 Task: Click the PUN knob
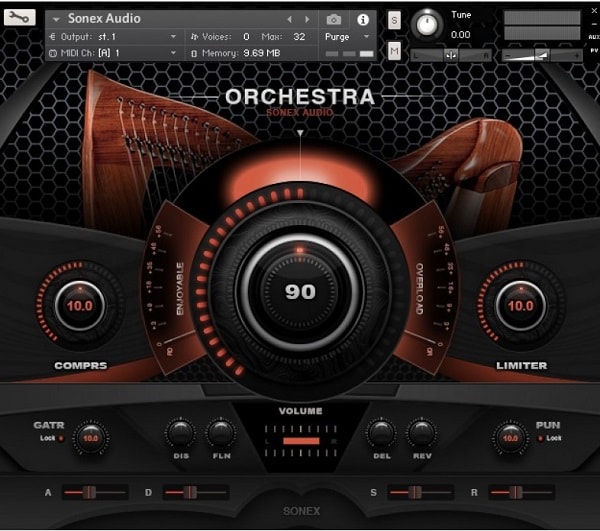pyautogui.click(x=510, y=438)
